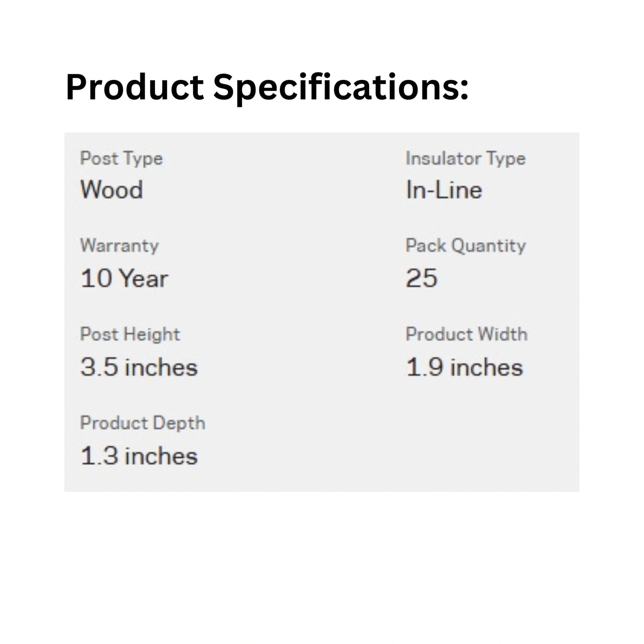Select the 10 Year warranty value
644x644 pixels.
pyautogui.click(x=124, y=278)
